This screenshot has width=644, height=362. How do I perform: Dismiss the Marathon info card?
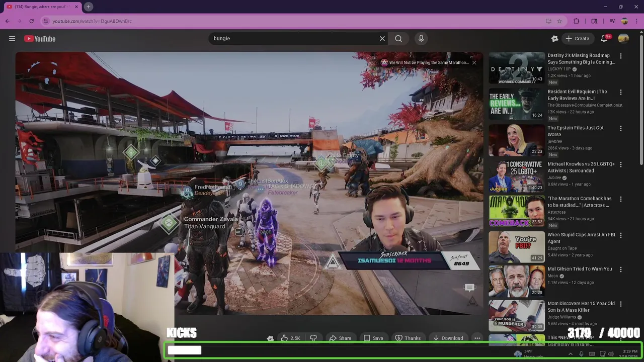(x=474, y=63)
